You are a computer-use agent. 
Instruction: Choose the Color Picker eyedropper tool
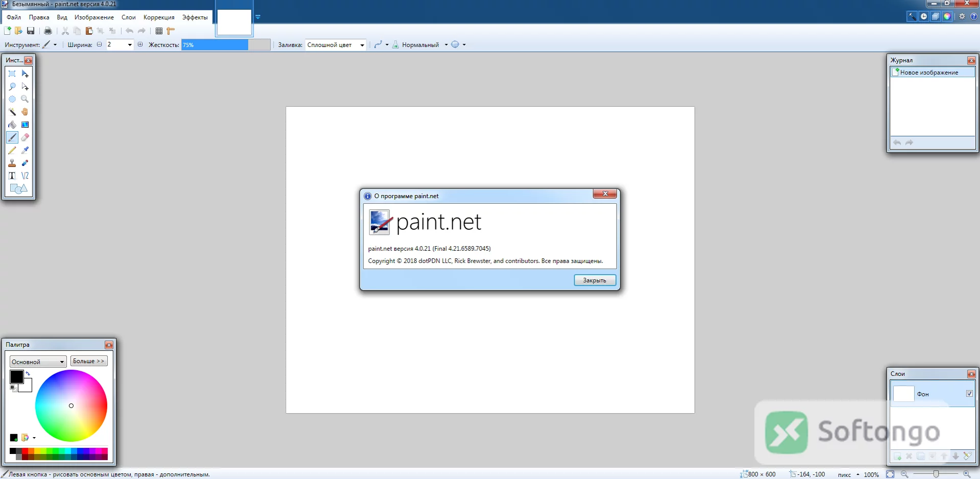point(25,151)
